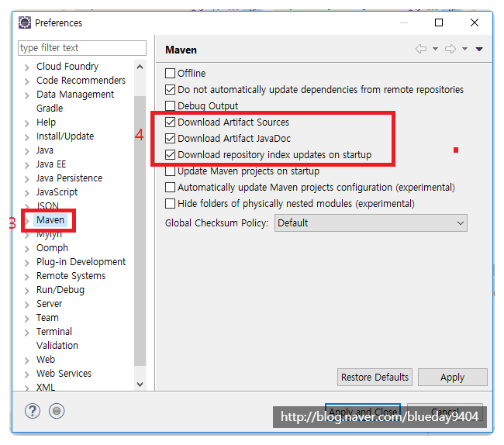
Task: Enable Debug Output checkbox
Action: click(x=170, y=105)
